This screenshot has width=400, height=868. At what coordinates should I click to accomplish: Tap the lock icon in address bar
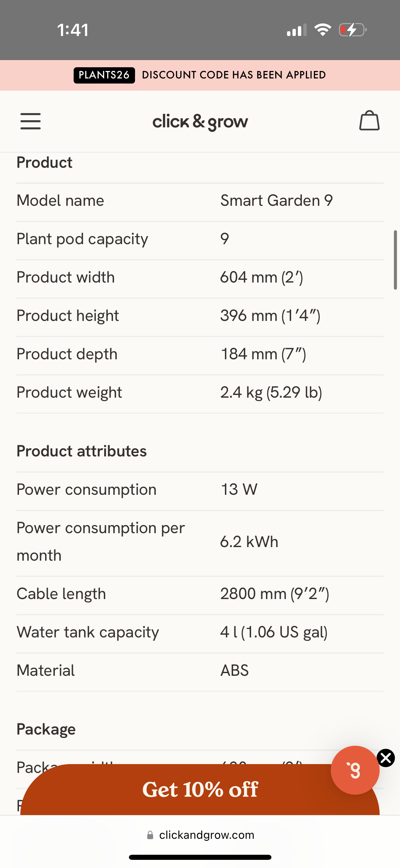[x=150, y=835]
